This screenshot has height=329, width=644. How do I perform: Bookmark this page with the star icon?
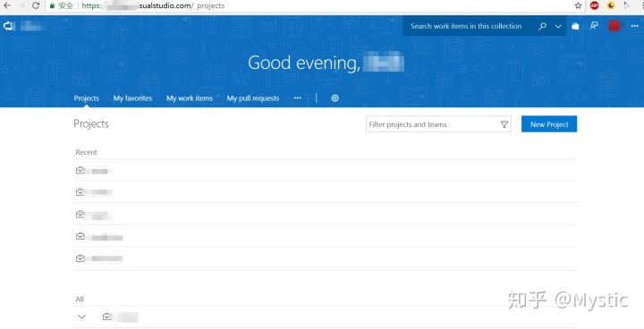coord(578,5)
